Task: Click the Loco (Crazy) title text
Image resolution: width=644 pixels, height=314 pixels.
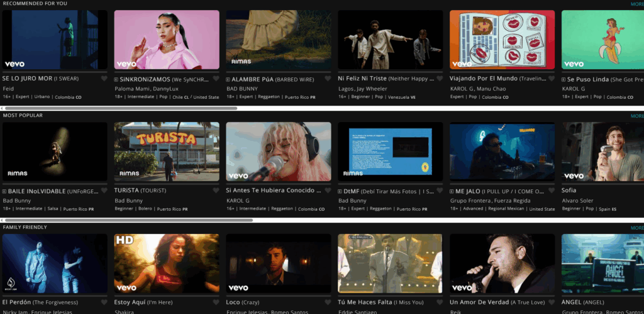Action: tap(242, 302)
